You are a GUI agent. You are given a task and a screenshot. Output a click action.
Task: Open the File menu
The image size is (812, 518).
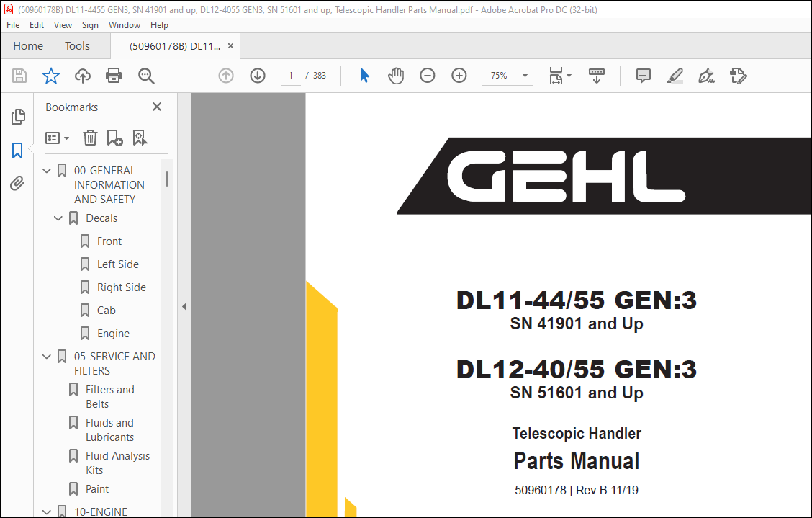13,25
